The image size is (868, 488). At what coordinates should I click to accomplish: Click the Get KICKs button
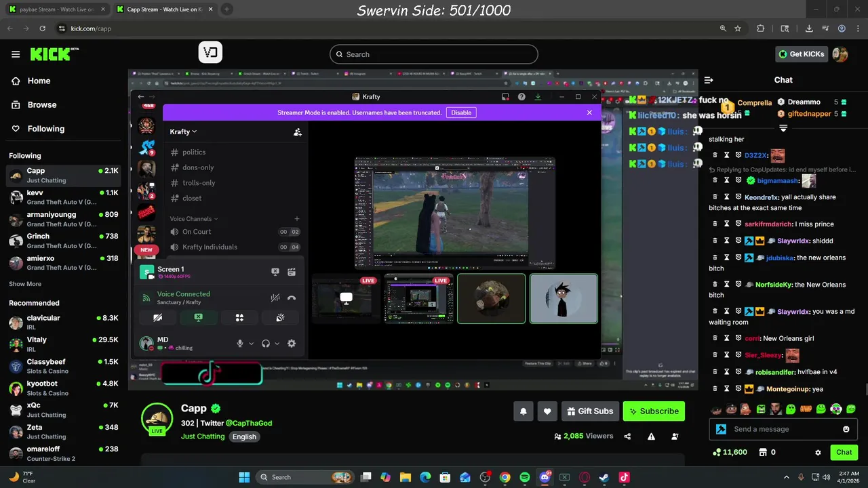801,54
